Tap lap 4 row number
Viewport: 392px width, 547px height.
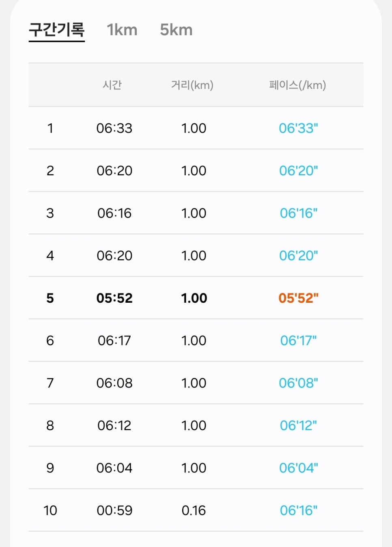(x=50, y=256)
